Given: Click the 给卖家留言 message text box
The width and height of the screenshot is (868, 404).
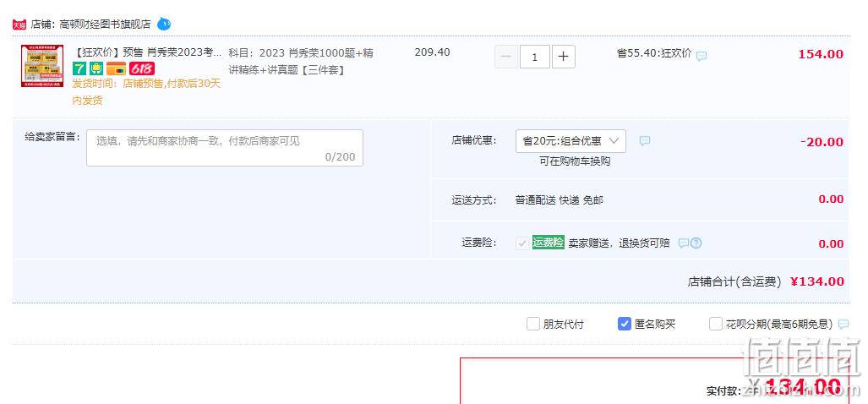Looking at the screenshot, I should click(x=225, y=148).
